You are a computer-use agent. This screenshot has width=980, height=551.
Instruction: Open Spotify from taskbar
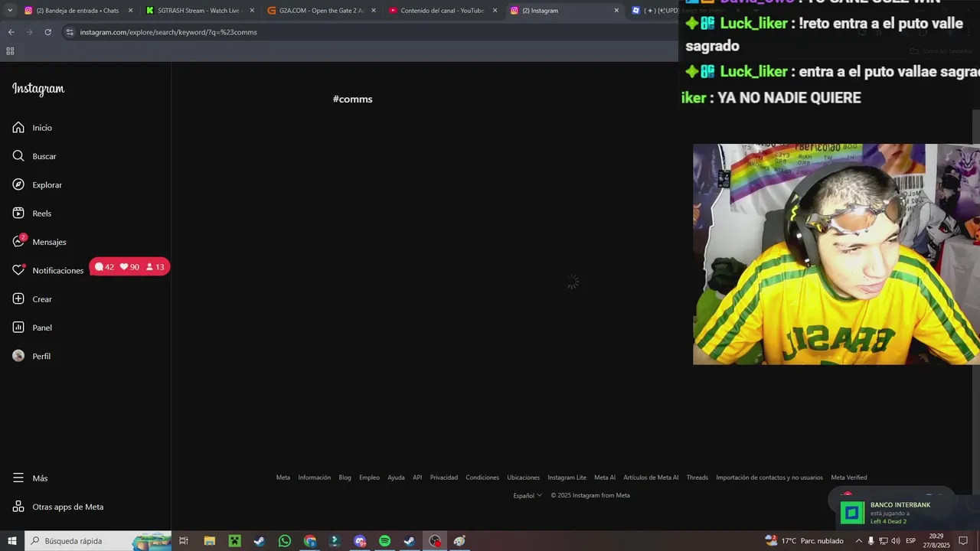[x=384, y=541]
